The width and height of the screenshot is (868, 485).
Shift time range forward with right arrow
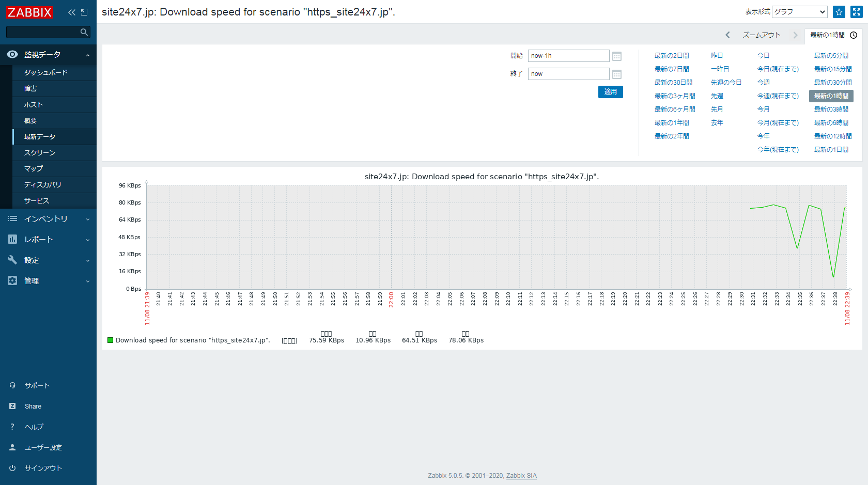(x=796, y=35)
